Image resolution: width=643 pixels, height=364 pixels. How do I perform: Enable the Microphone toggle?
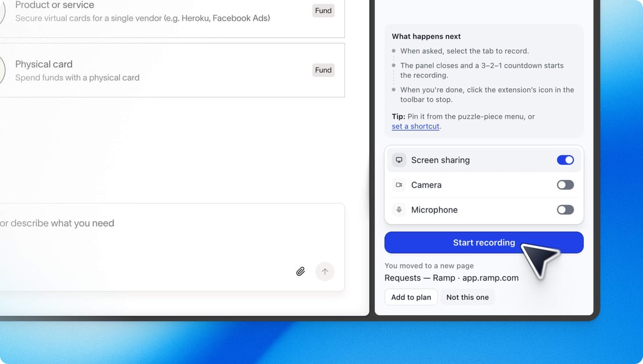click(x=565, y=210)
